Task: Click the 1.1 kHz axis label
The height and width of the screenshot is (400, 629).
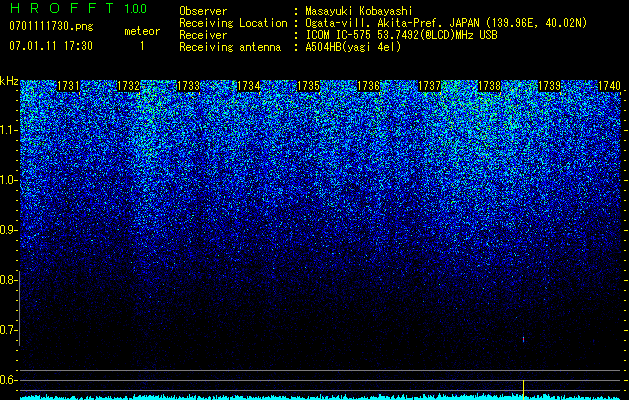Action: (8, 130)
